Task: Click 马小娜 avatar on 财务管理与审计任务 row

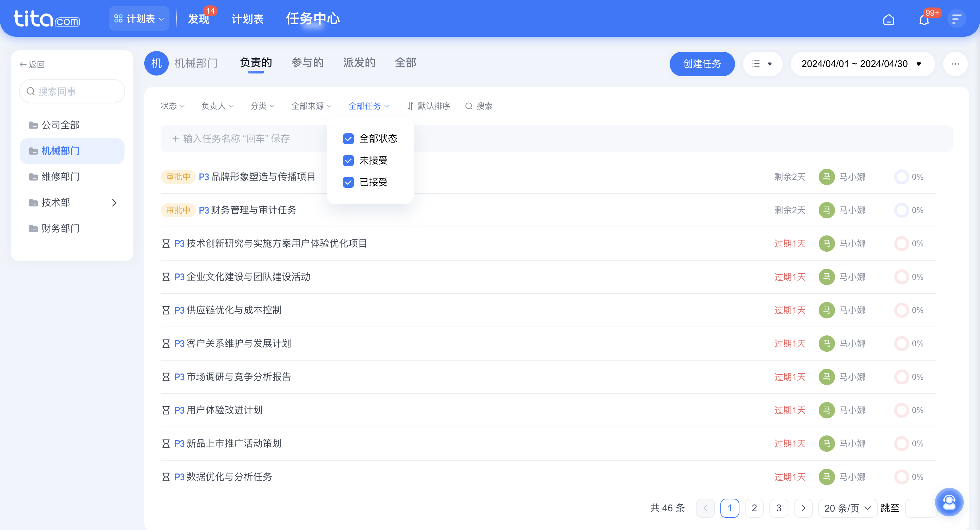Action: pyautogui.click(x=827, y=210)
